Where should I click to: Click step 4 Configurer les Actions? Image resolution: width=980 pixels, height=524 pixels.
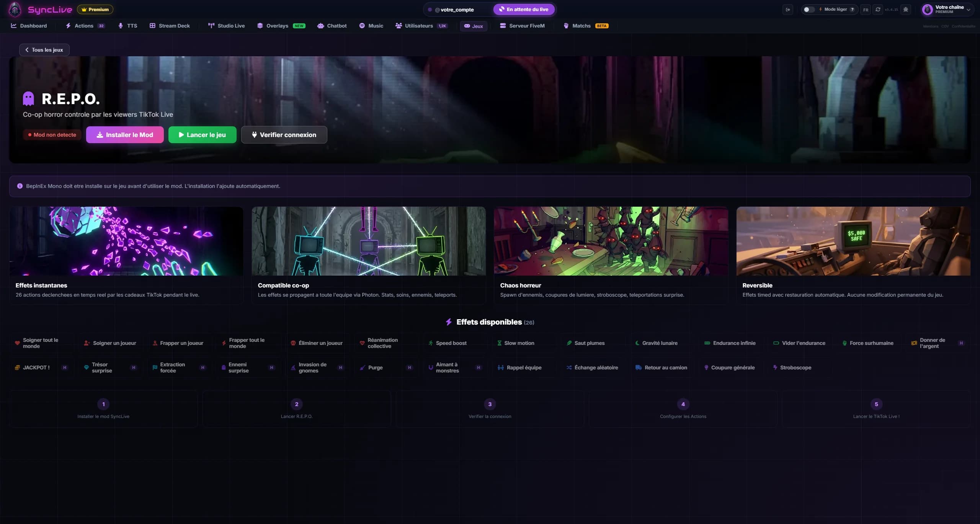[x=683, y=409]
